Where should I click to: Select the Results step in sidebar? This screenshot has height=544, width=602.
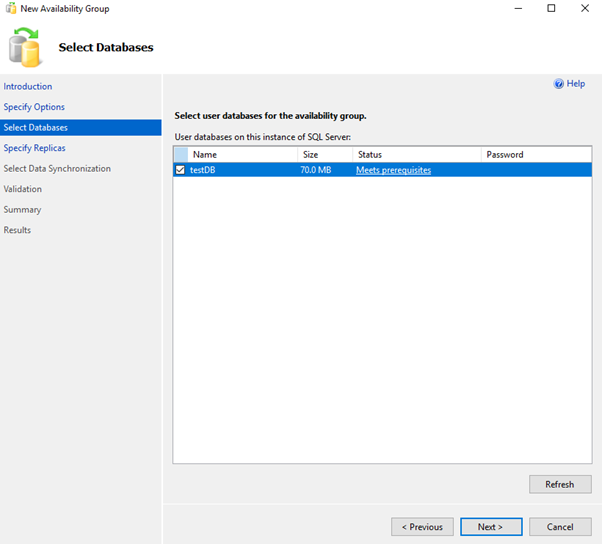17,230
